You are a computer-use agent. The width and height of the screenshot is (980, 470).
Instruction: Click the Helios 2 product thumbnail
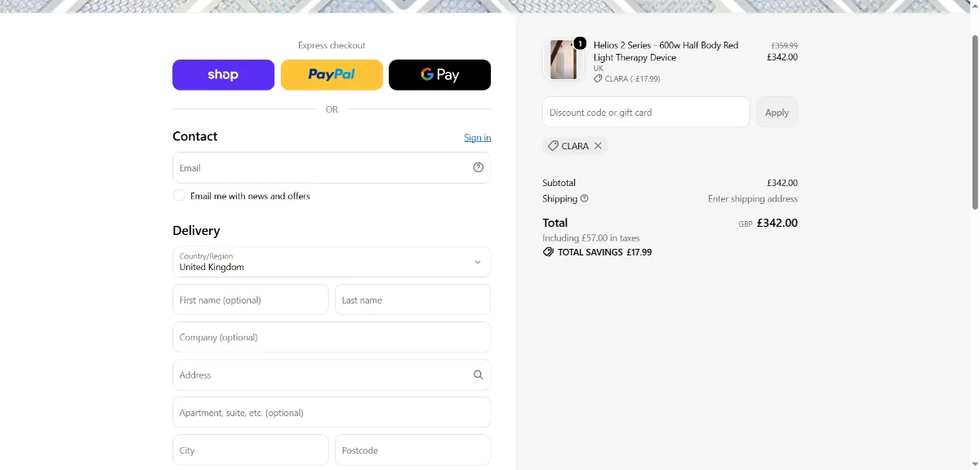(x=563, y=60)
